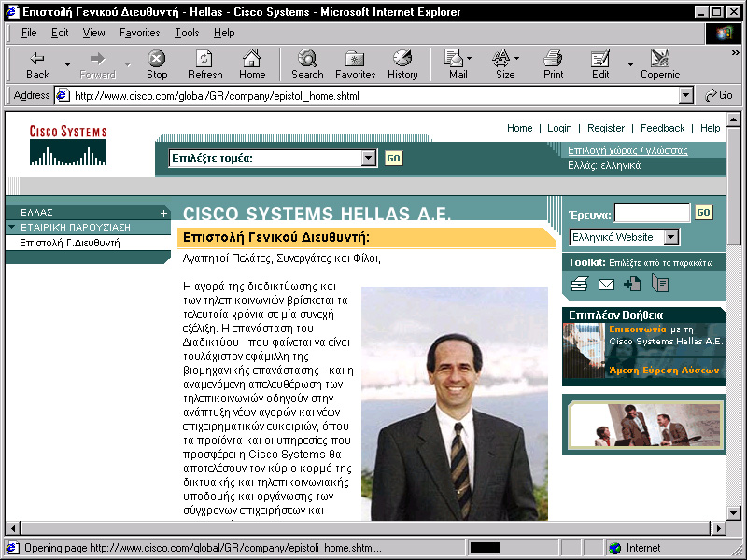Image resolution: width=747 pixels, height=560 pixels.
Task: Launch Copernic from the toolbar
Action: coord(660,64)
